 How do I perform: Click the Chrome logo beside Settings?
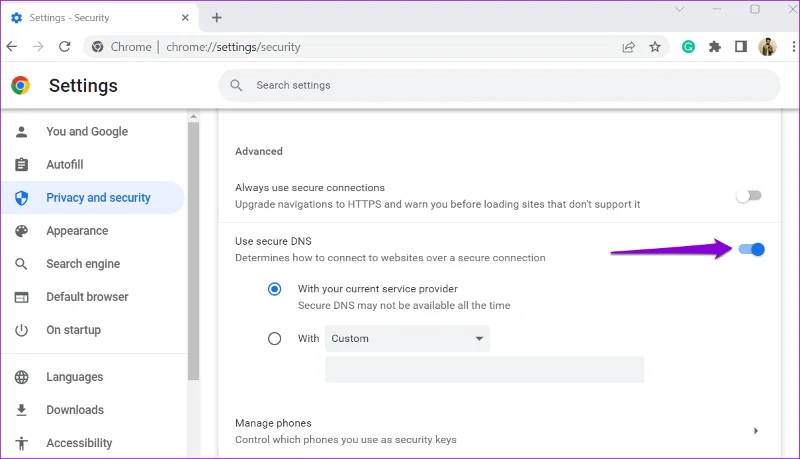(x=20, y=85)
